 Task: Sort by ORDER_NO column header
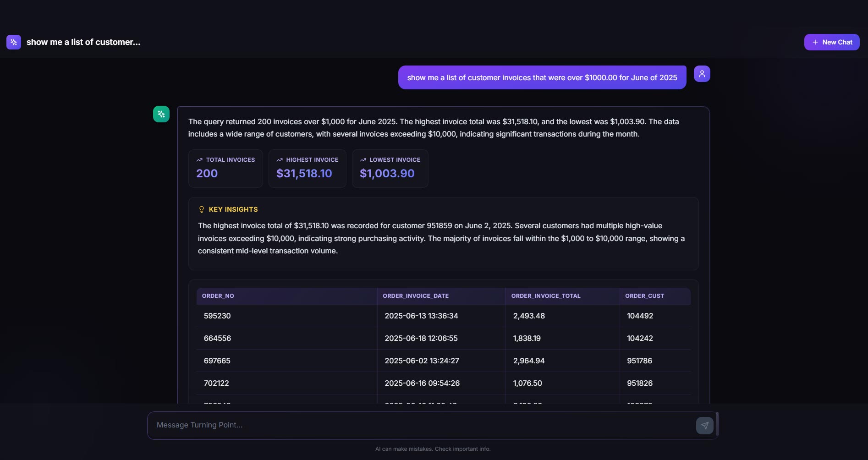(218, 296)
